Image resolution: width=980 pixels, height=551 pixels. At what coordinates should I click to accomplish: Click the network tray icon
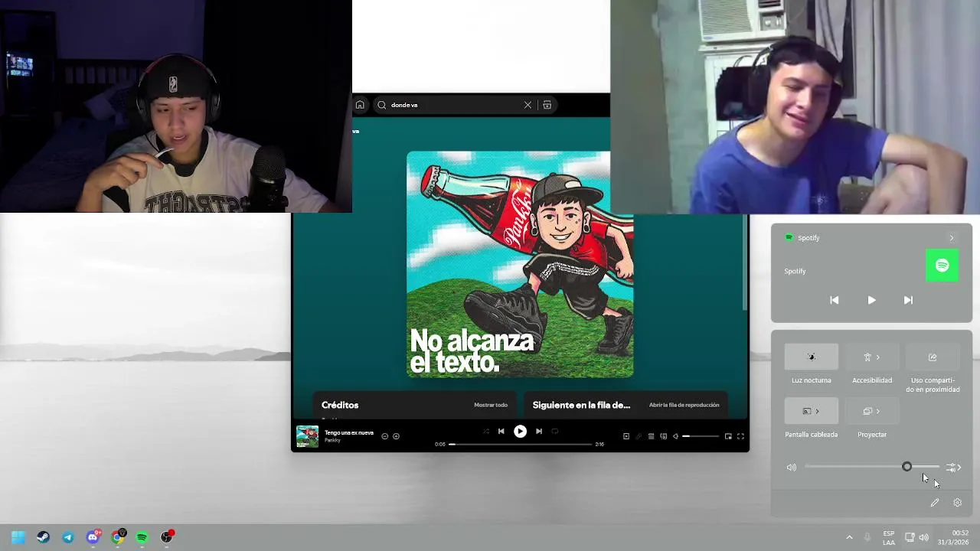click(x=910, y=537)
